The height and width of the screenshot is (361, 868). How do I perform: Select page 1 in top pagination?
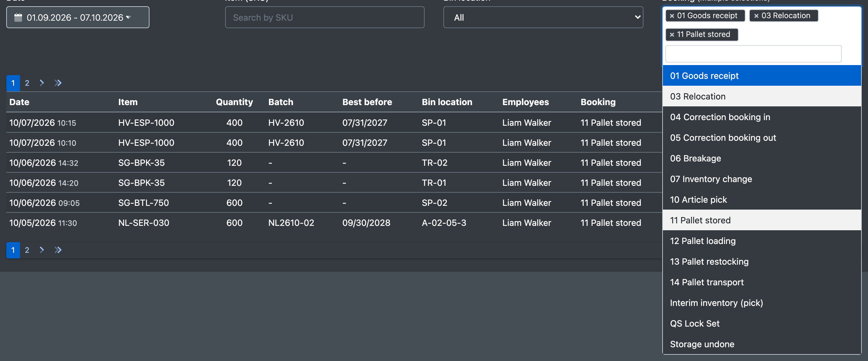coord(13,83)
